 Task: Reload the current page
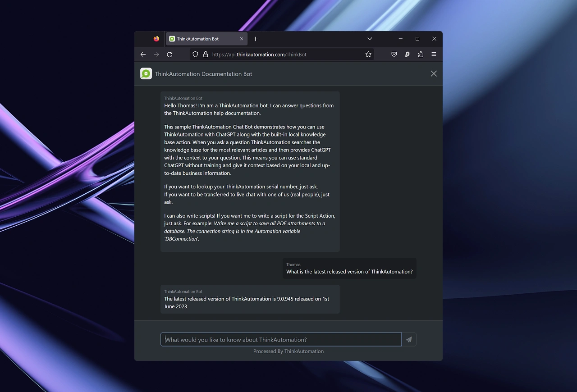[169, 54]
